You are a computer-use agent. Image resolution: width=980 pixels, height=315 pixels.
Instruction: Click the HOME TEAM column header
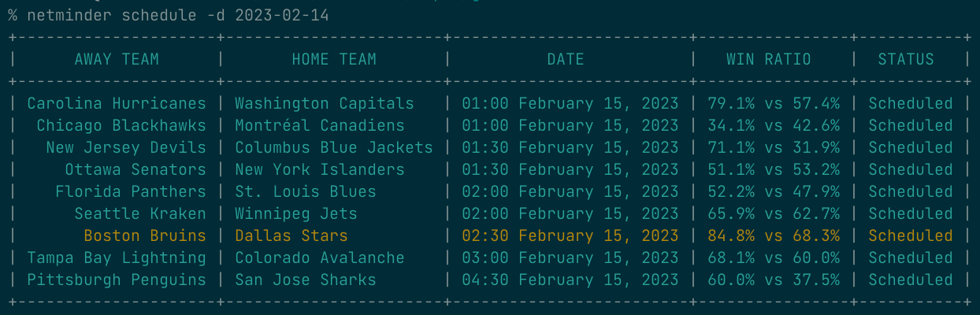(334, 59)
